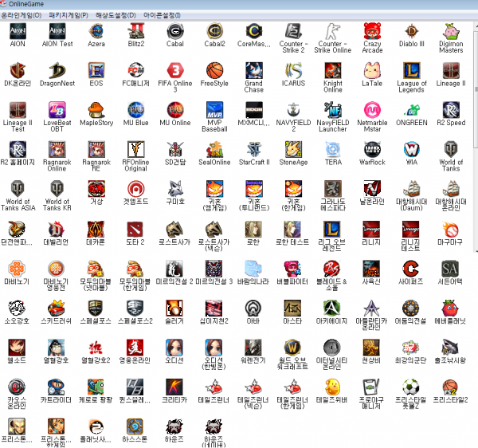Open the Grand Chase icon
This screenshot has width=478, height=448.
click(254, 70)
